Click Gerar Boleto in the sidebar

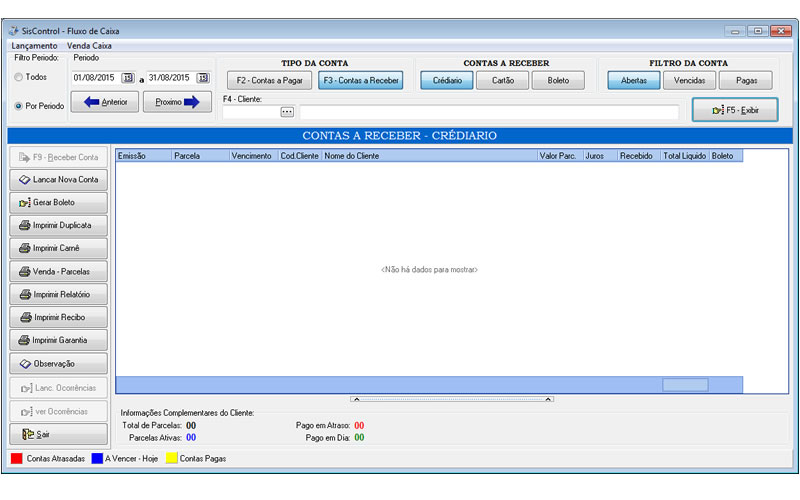coord(58,202)
